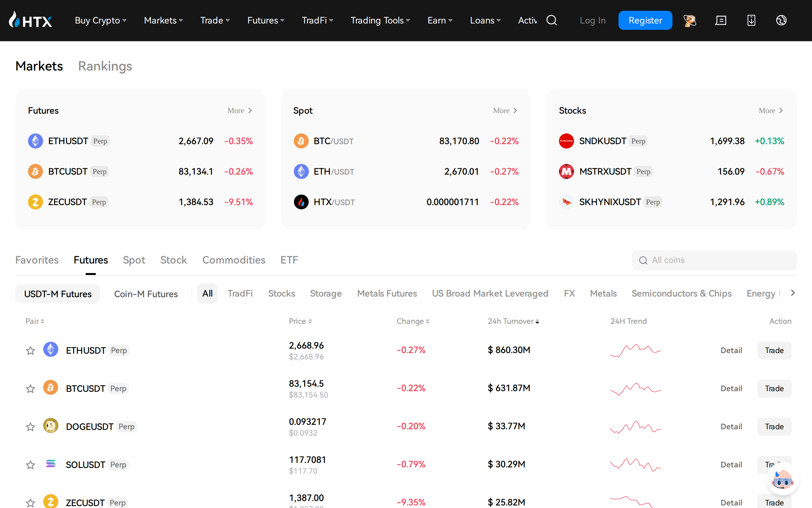The image size is (812, 508).
Task: Click the Register button
Action: [x=645, y=21]
